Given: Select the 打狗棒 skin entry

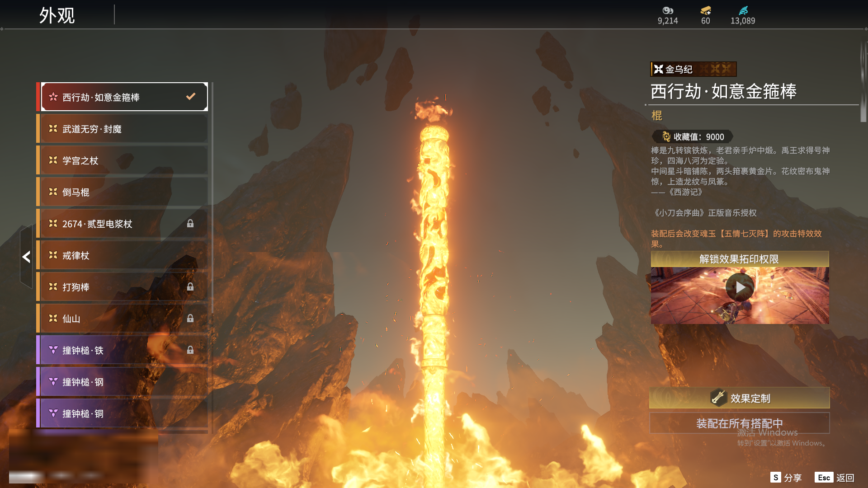Looking at the screenshot, I should (122, 287).
